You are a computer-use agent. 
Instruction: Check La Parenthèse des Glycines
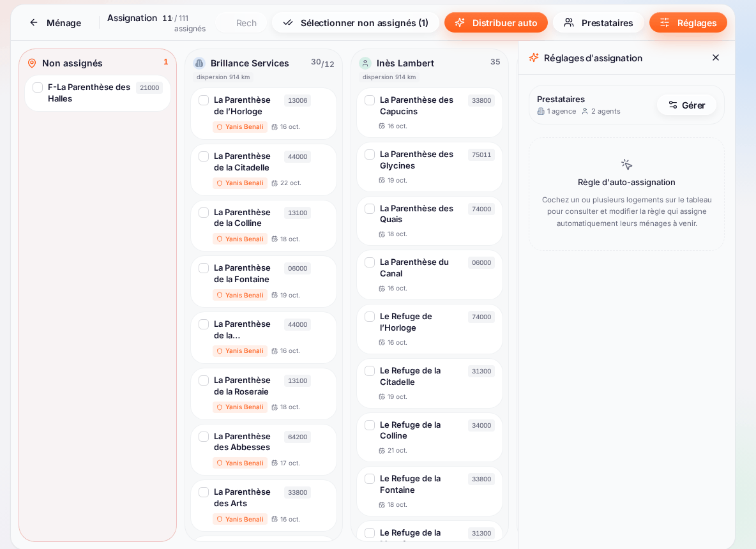coord(370,154)
